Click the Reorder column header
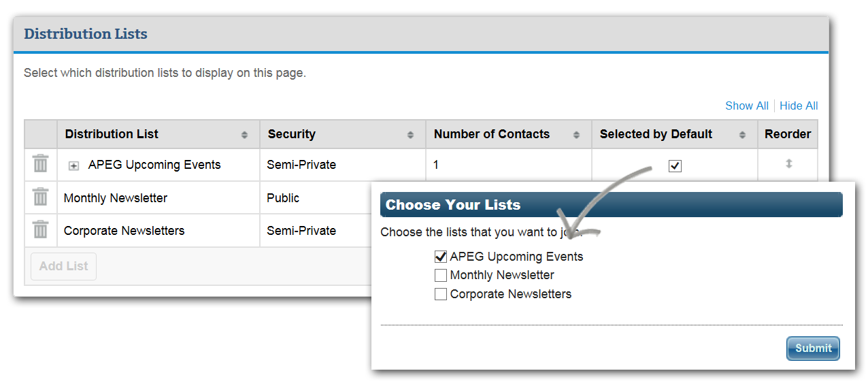Image resolution: width=868 pixels, height=386 pixels. (x=788, y=134)
